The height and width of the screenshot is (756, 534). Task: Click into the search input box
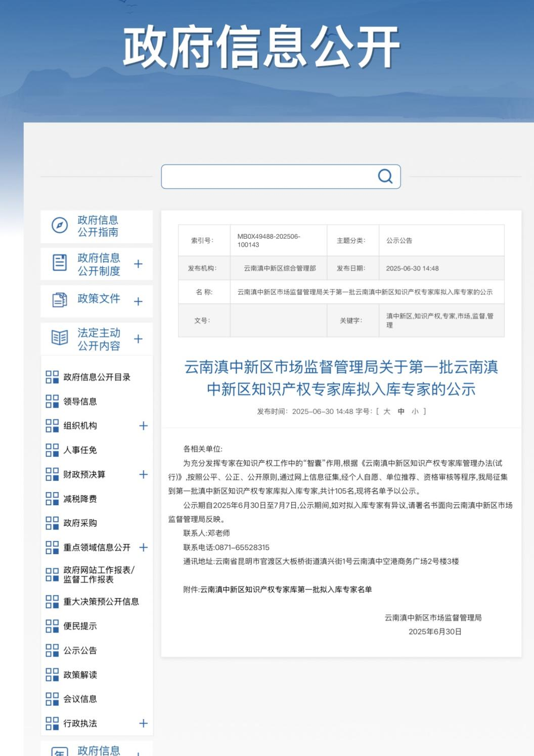coord(268,176)
